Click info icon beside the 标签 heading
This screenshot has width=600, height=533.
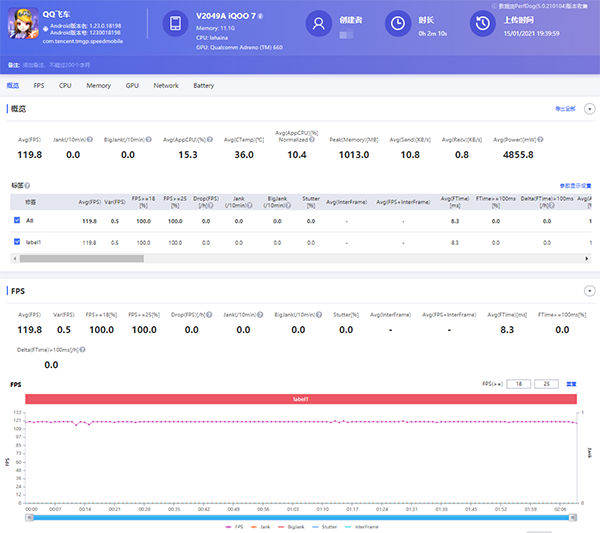26,186
